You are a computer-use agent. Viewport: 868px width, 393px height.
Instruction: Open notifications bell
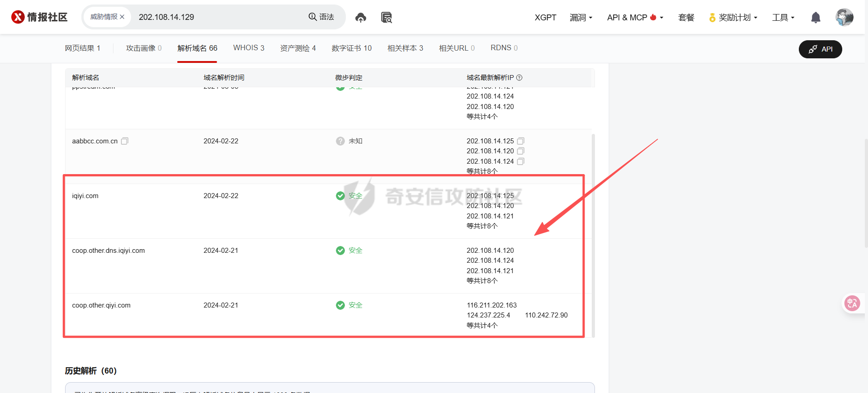[816, 18]
